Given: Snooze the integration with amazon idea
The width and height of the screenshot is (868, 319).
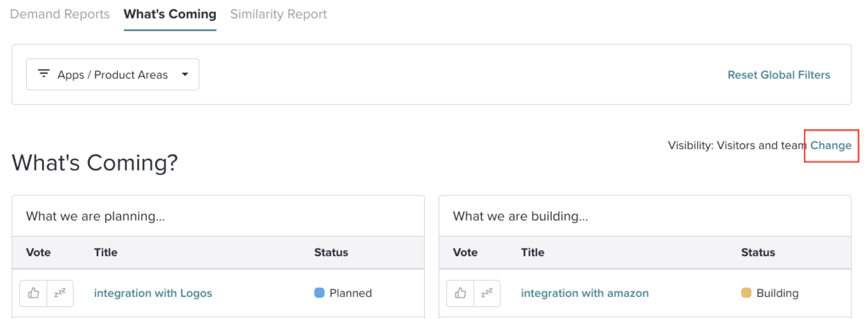Looking at the screenshot, I should coord(487,293).
